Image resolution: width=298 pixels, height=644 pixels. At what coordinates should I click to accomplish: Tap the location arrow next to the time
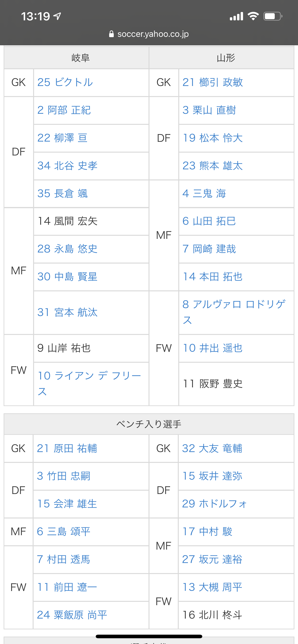coord(57,16)
